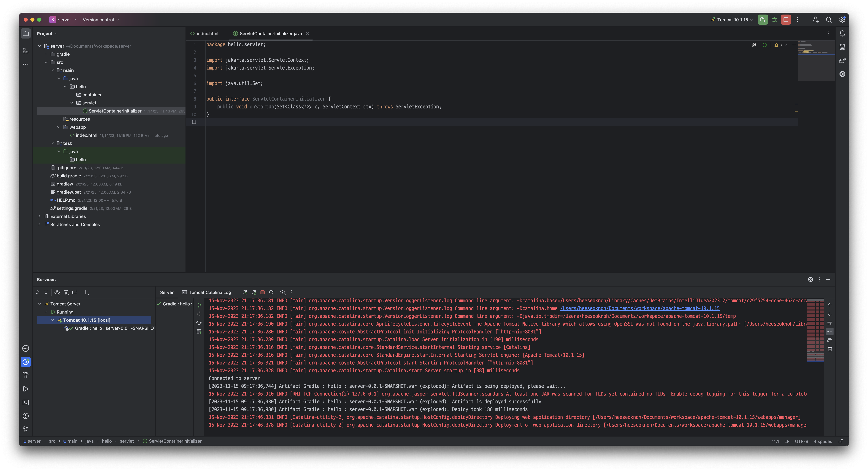The height and width of the screenshot is (471, 868).
Task: Collapse the webapp folder in project tree
Action: 59,127
